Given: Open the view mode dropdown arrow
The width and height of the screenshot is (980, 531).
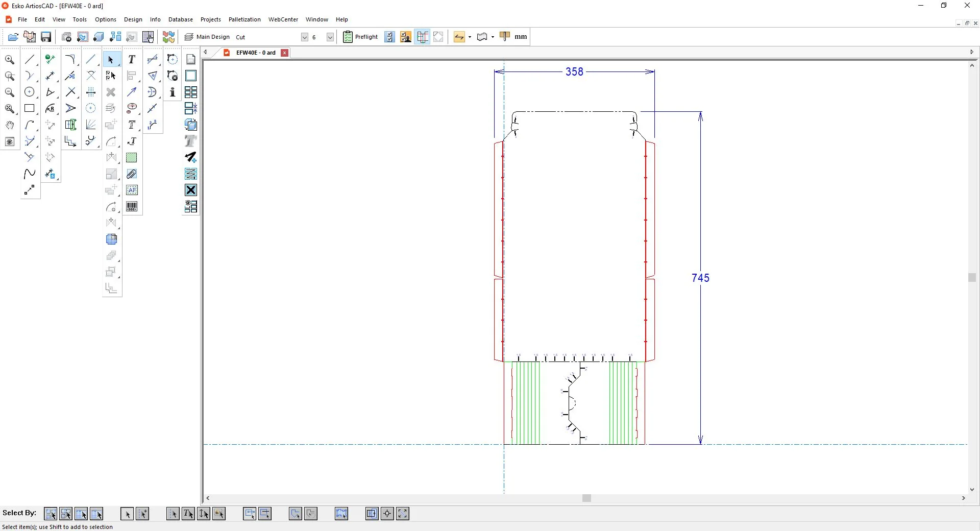Looking at the screenshot, I should coord(493,37).
